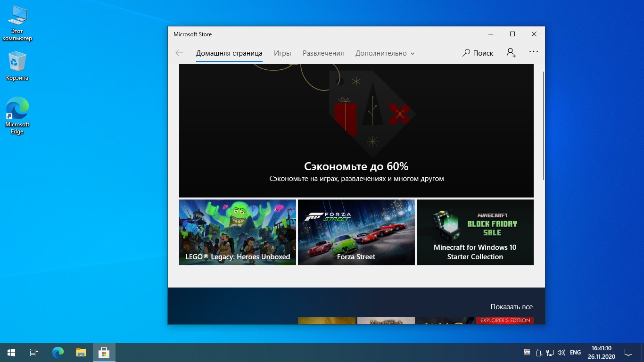Viewport: 644px width, 362px height.
Task: Go to Развлечения tab
Action: 323,53
